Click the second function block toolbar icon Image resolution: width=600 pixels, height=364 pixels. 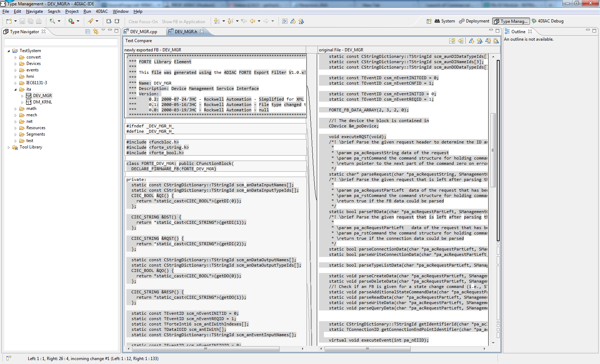tap(117, 21)
